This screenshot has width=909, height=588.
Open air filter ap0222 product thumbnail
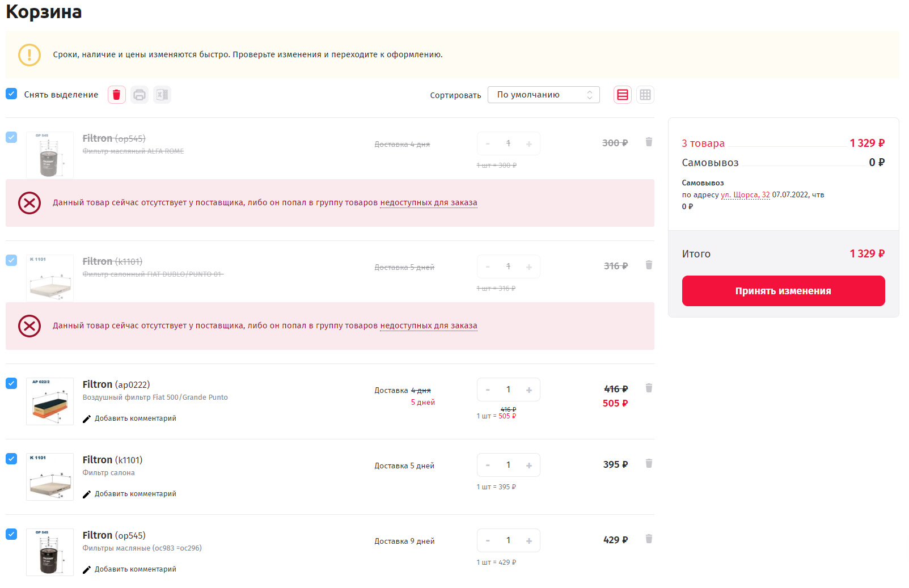50,401
